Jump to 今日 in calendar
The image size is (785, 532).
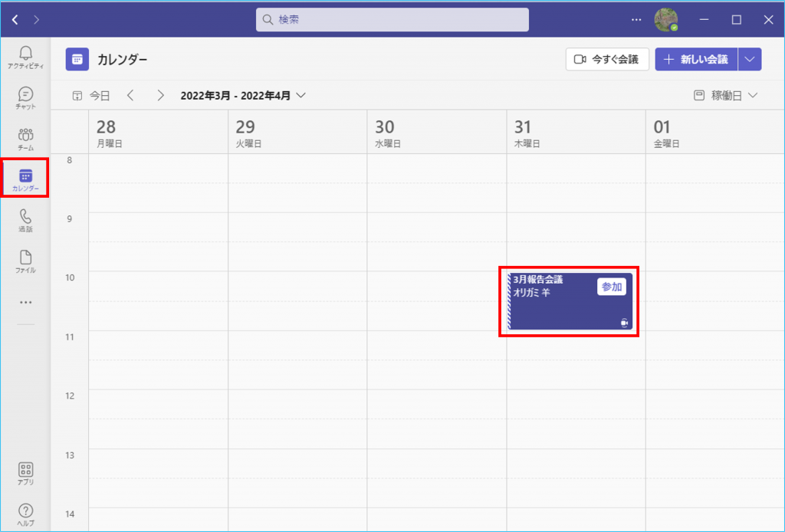click(91, 96)
